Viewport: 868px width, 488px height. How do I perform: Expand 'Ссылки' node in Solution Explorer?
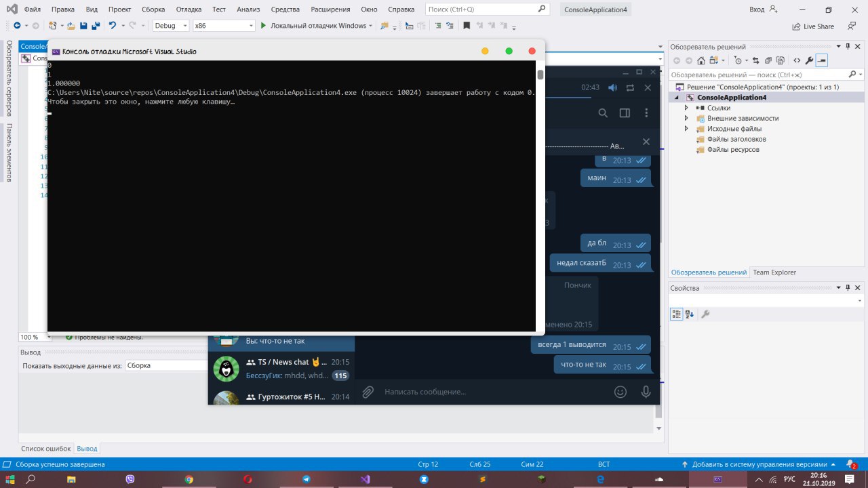click(686, 108)
